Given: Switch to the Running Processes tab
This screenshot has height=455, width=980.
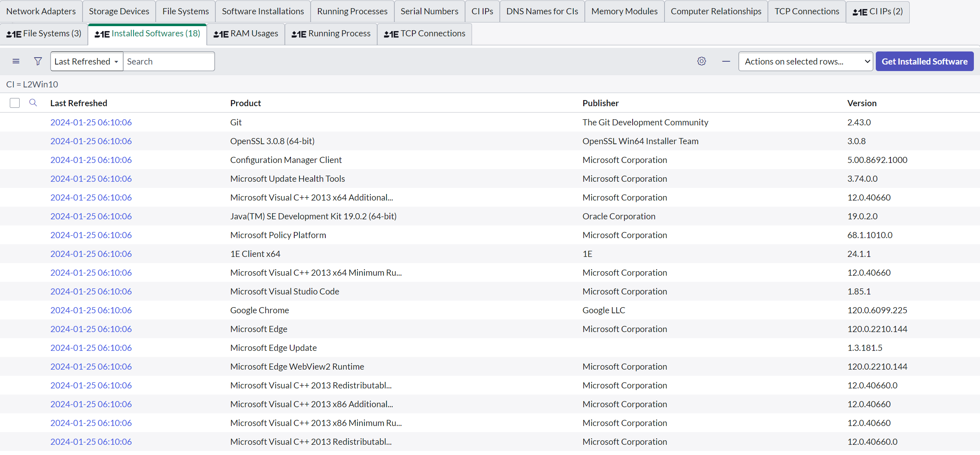Looking at the screenshot, I should [x=352, y=11].
